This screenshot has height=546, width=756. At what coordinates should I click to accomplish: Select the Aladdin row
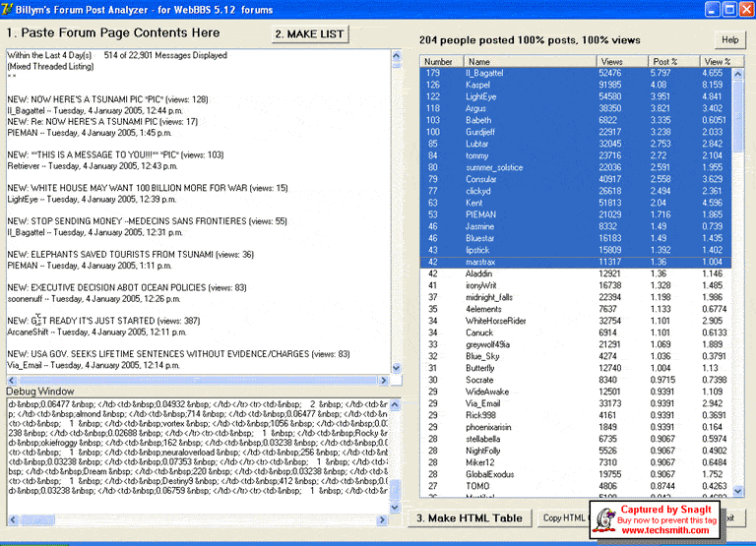click(x=576, y=273)
